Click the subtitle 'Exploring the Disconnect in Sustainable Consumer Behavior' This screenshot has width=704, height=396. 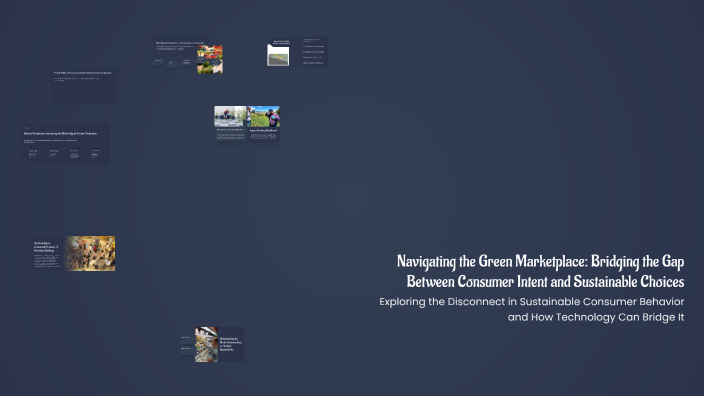532,302
